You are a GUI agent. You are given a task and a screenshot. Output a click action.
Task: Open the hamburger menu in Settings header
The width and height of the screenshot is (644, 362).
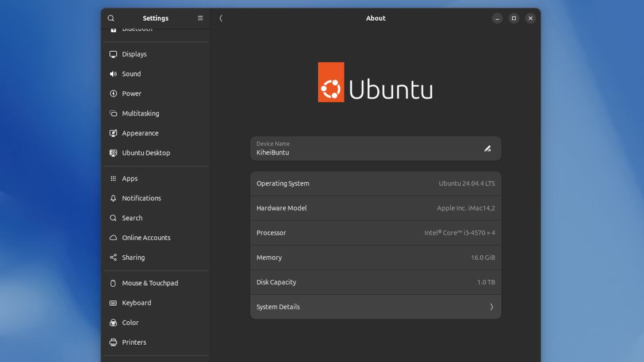(200, 18)
